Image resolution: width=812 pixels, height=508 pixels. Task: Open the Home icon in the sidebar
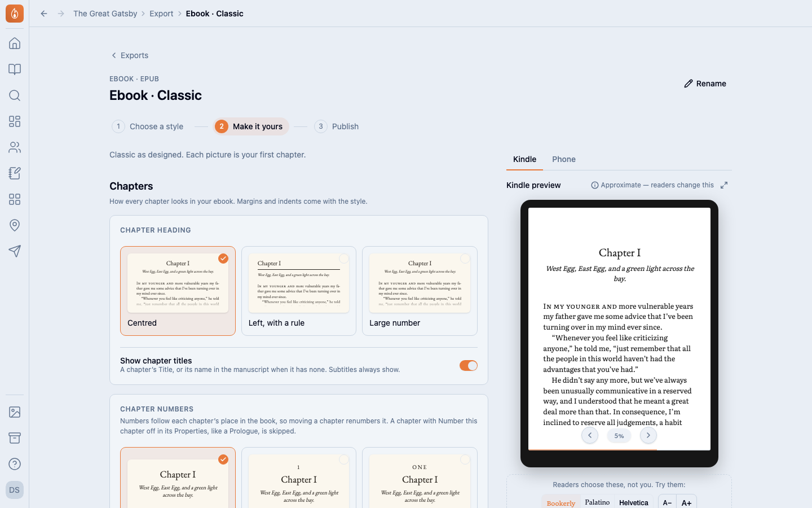tap(15, 43)
